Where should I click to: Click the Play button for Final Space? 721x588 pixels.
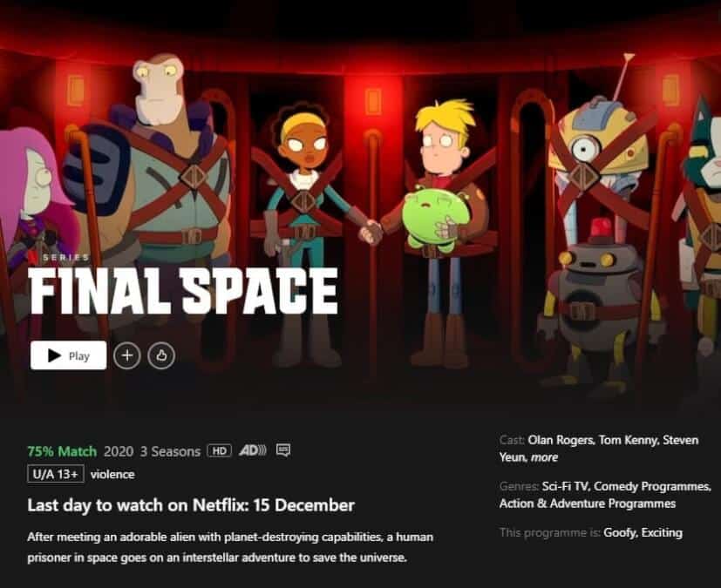click(x=69, y=355)
